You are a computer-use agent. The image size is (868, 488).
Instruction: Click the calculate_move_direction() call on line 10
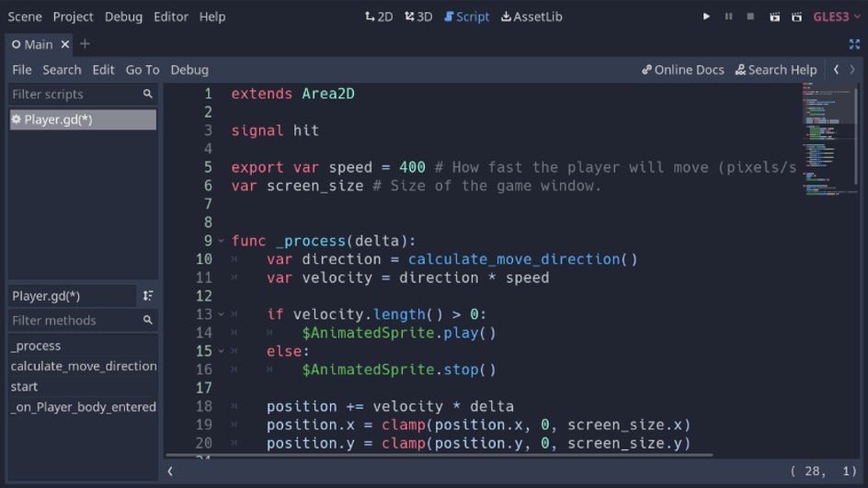pyautogui.click(x=522, y=259)
